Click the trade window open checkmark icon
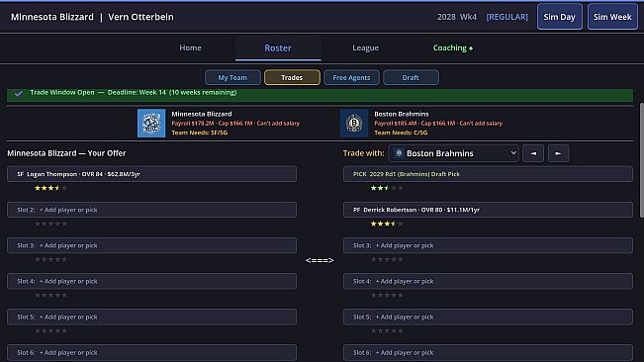Viewport: 644px width, 362px height. click(19, 94)
